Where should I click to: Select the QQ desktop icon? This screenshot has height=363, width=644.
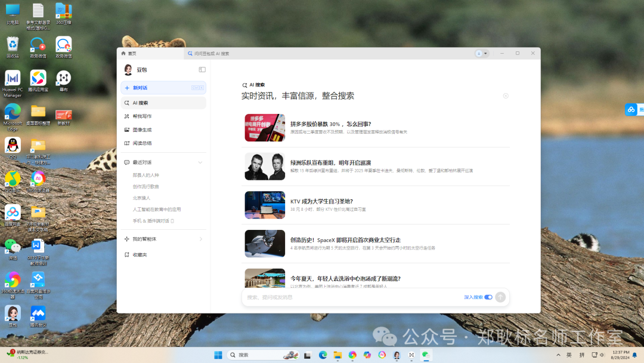[13, 149]
